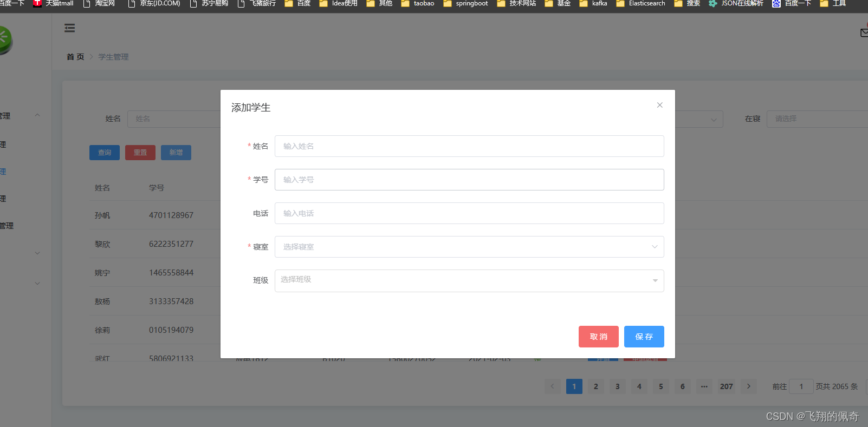Click the 取消 button
This screenshot has width=868, height=427.
pos(599,337)
